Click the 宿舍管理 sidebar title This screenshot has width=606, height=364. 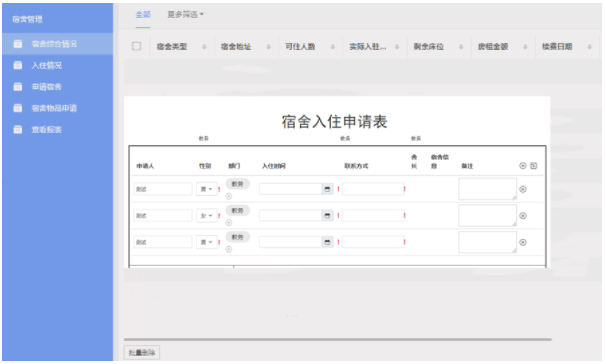click(27, 19)
